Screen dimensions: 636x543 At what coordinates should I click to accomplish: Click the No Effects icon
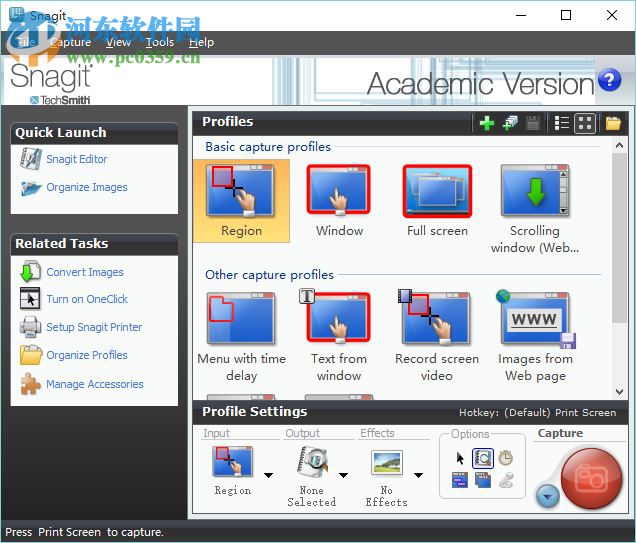pos(387,462)
